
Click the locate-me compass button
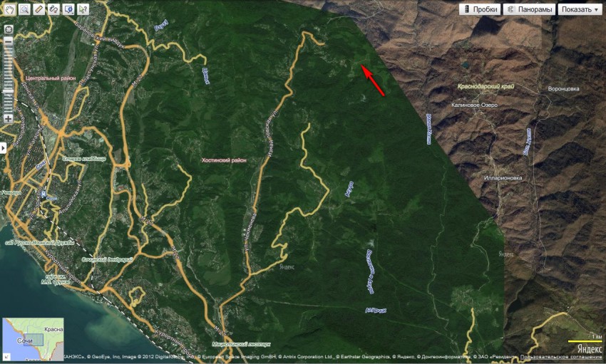(8, 30)
